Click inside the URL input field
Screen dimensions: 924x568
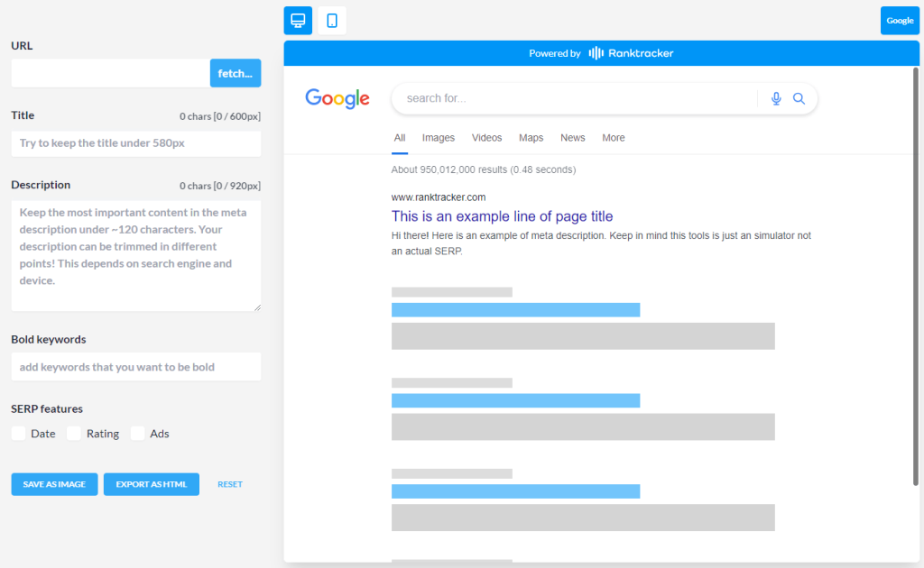click(108, 73)
